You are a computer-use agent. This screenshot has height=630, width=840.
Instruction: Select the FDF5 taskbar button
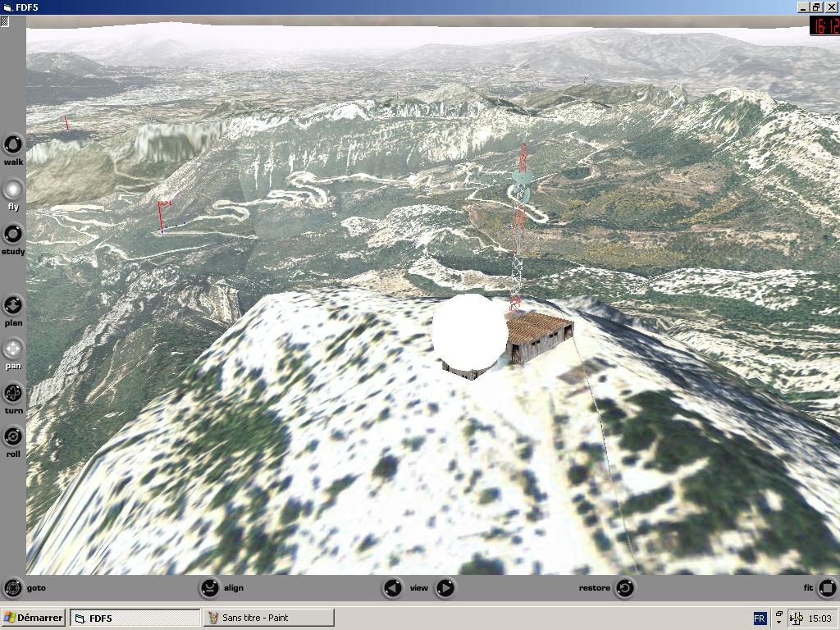tap(135, 618)
